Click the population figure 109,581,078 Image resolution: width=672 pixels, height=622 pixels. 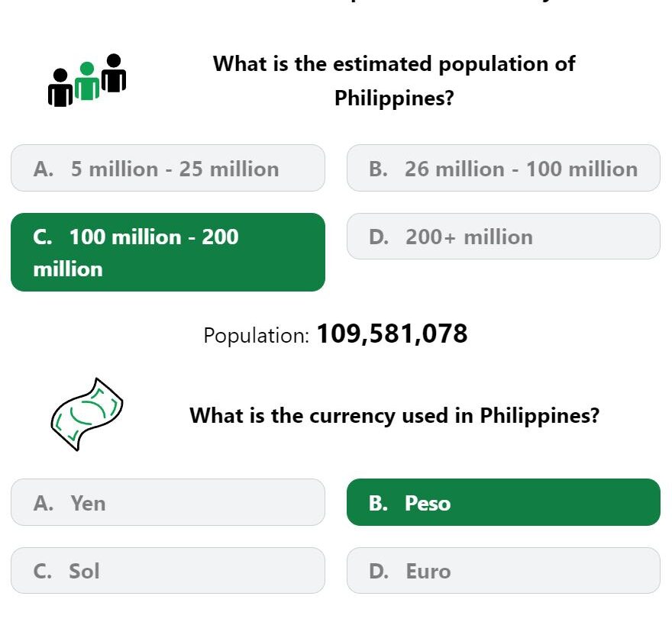pyautogui.click(x=392, y=334)
